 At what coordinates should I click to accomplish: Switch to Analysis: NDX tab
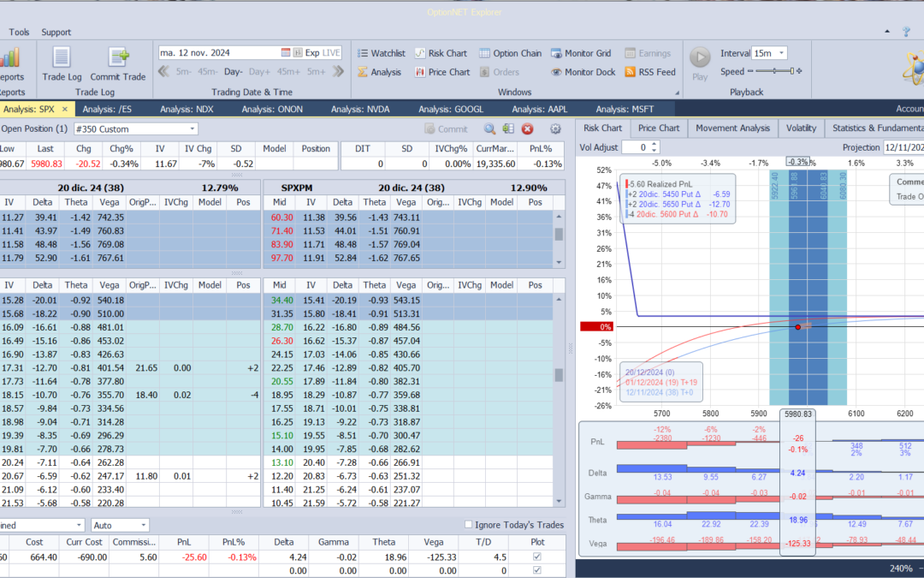(x=187, y=109)
